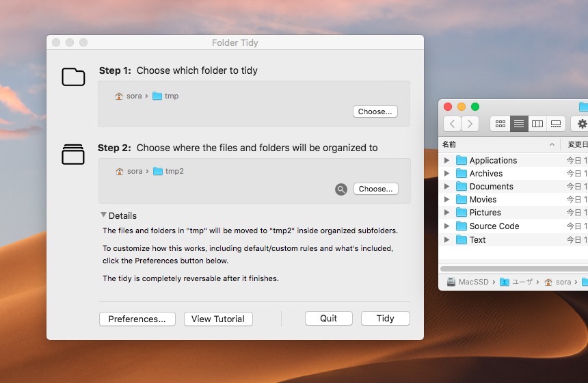This screenshot has width=588, height=383.
Task: Switch Finder to column view
Action: pos(537,124)
